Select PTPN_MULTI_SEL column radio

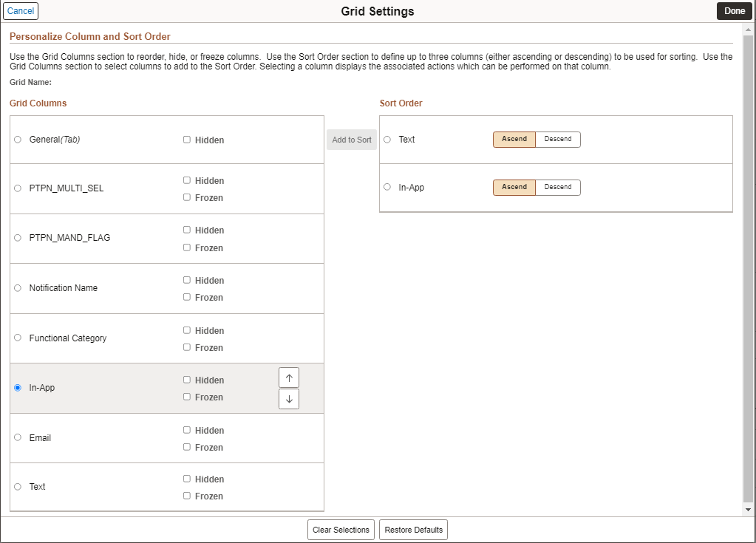[x=18, y=188]
